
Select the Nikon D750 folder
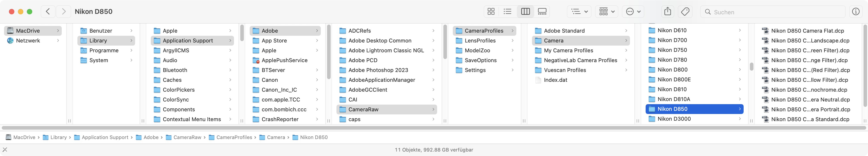coord(694,50)
